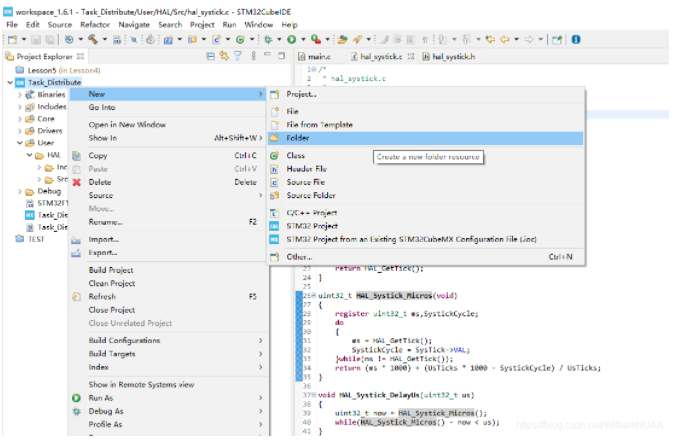Open the Debug button dropdown arrow
Viewport: 680px width, 444px height.
tap(279, 39)
